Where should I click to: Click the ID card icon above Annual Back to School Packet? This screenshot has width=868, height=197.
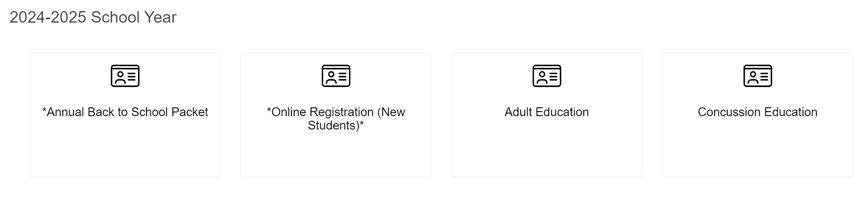[125, 76]
